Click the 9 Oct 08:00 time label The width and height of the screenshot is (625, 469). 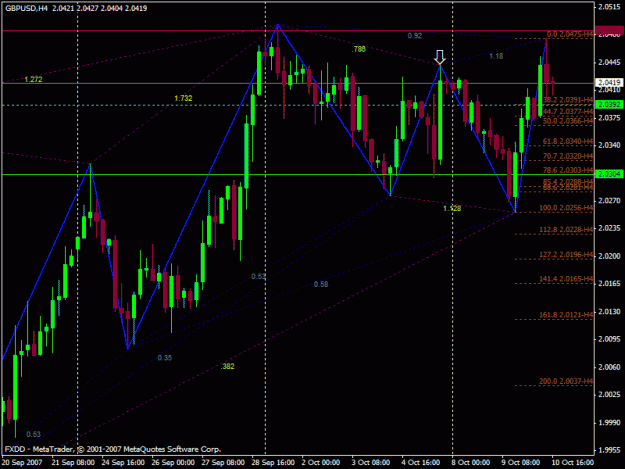point(521,463)
